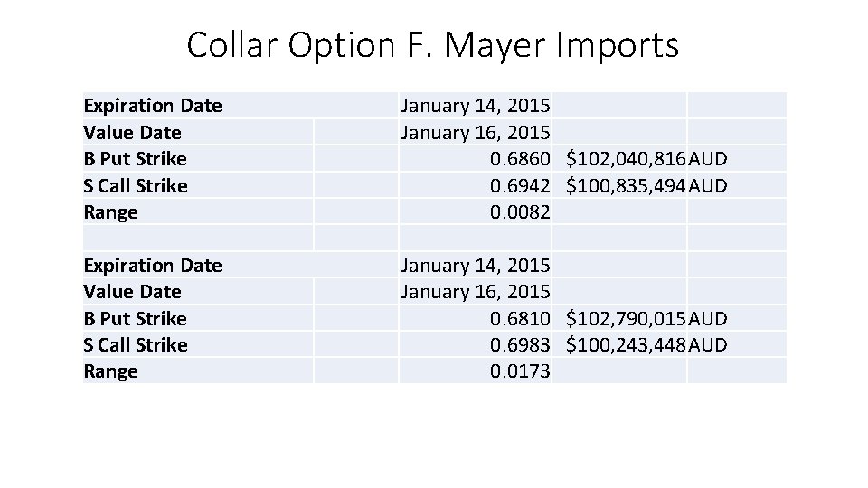Click the $102,790,015 amount cell
Screen dimensions: 868x488
(x=625, y=319)
